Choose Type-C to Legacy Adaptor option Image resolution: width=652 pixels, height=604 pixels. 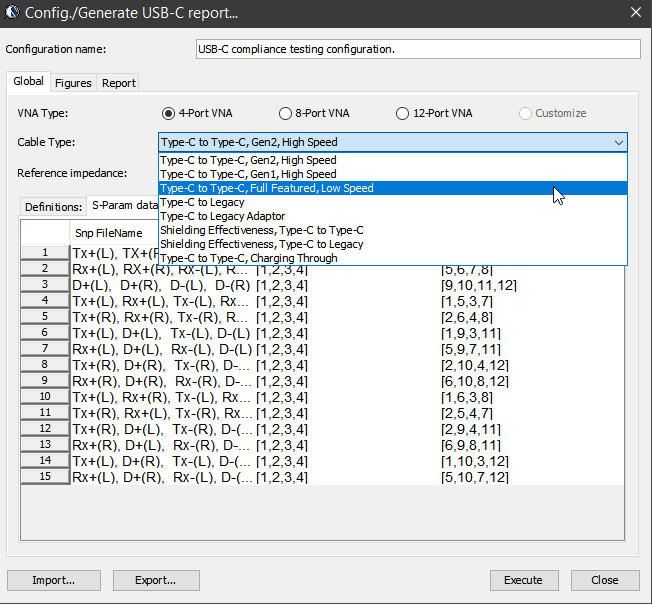pos(222,216)
